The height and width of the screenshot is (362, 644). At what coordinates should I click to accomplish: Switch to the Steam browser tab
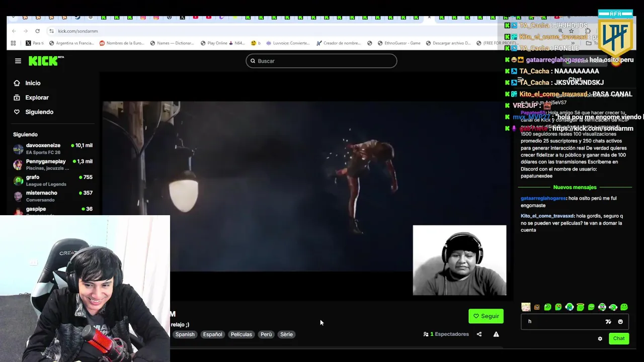pyautogui.click(x=77, y=17)
